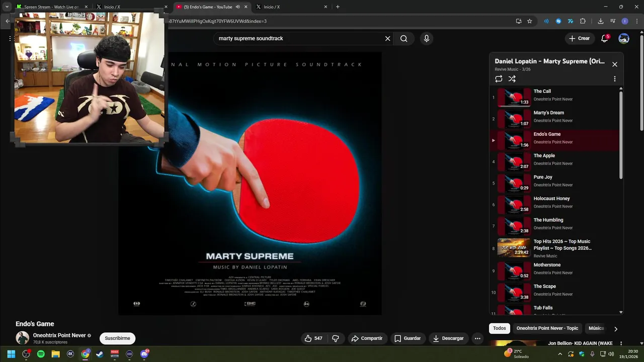Screen dimensions: 644x362
Task: Open the Oneohtrix Point Never channel avatar
Action: [x=22, y=338]
